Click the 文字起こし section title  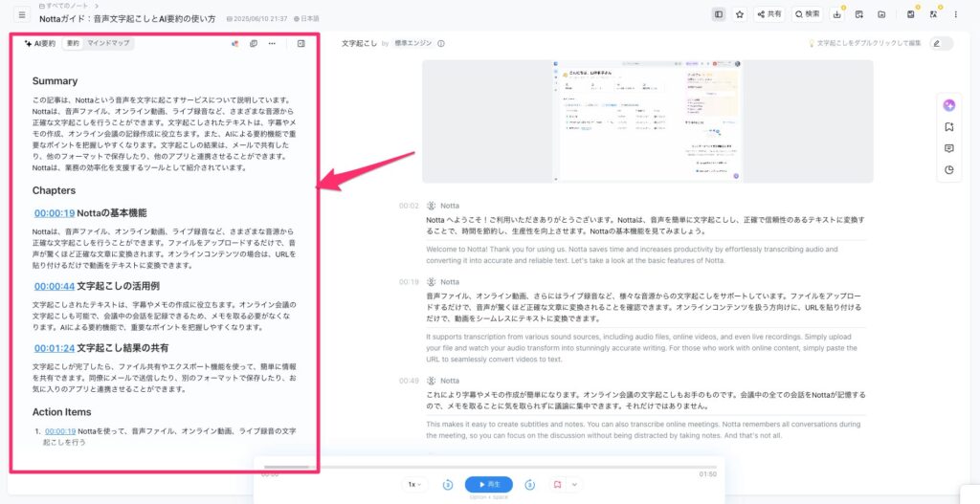pyautogui.click(x=360, y=44)
